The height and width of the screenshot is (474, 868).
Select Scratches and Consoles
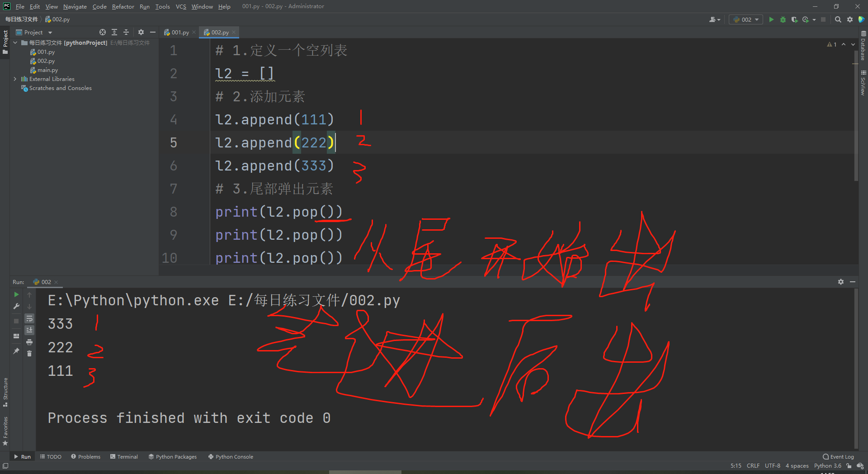point(57,88)
